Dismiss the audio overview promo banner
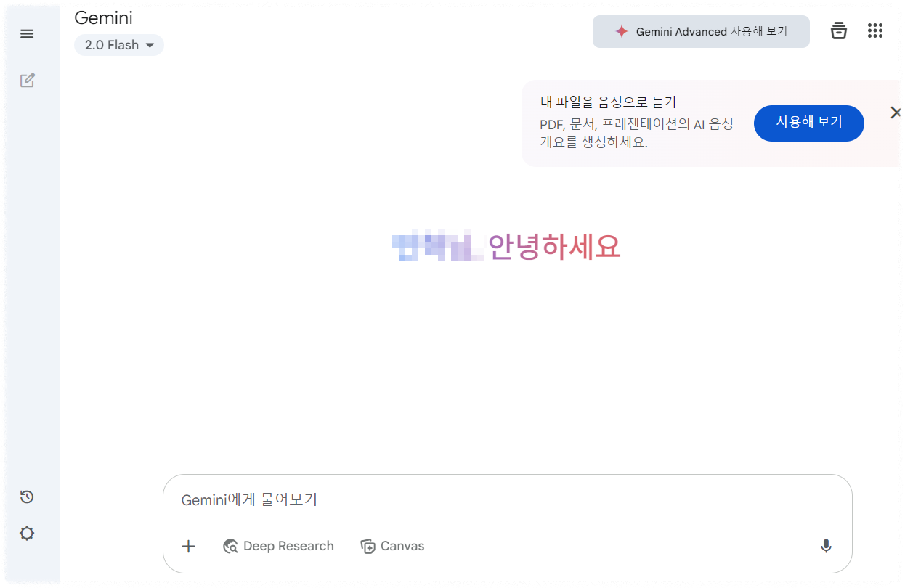The width and height of the screenshot is (905, 588). click(896, 113)
